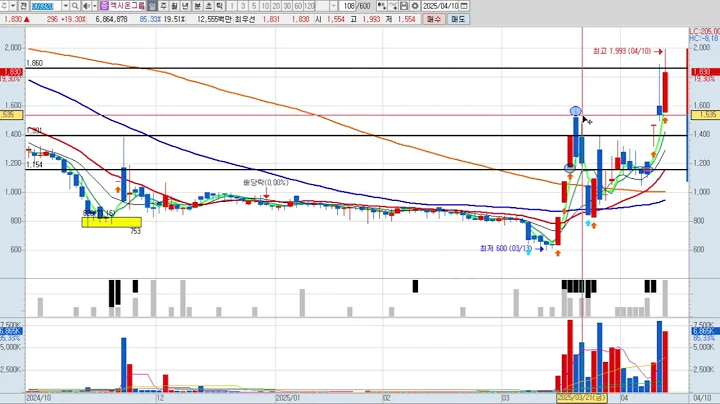Click the 1,154 horizontal line label
This screenshot has width=720, height=404.
click(x=34, y=165)
